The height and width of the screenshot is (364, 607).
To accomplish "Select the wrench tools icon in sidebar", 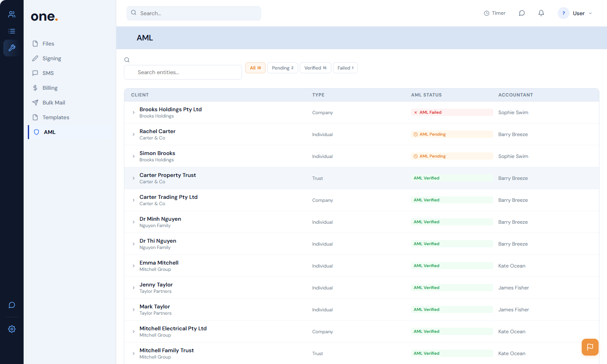I will point(12,48).
